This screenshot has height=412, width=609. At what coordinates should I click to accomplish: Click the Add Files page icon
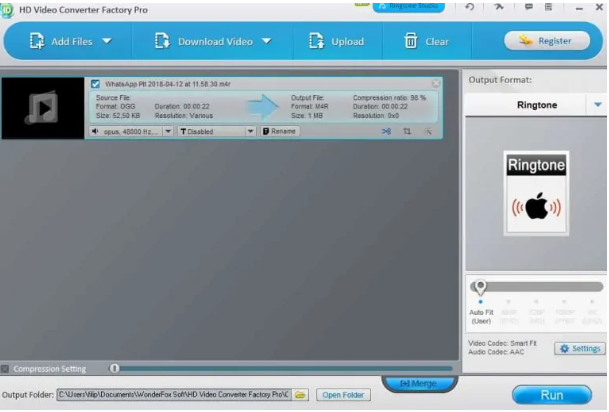(37, 41)
